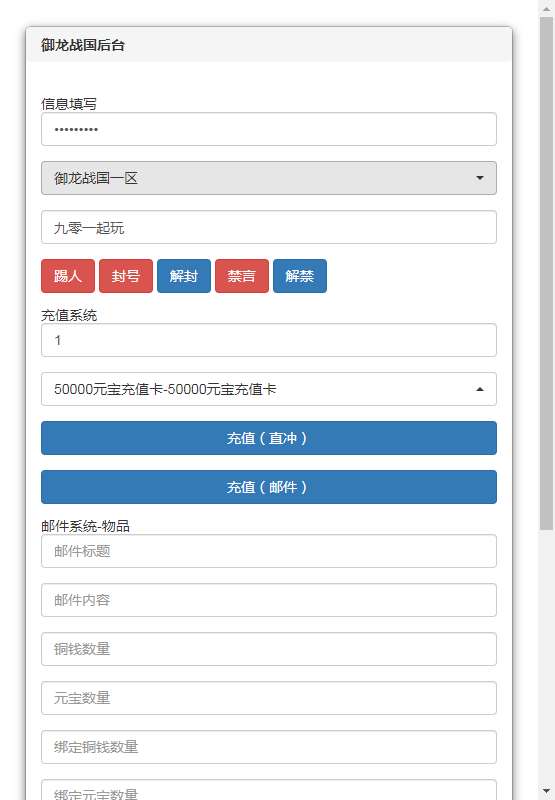The width and height of the screenshot is (555, 800).
Task: Click the page scrollbar thumb
Action: 546,273
